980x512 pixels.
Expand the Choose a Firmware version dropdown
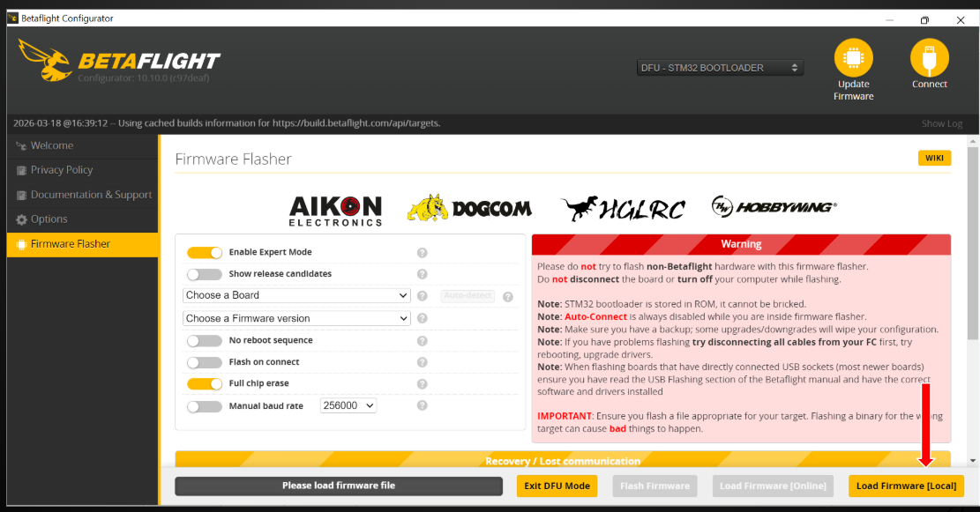(296, 318)
